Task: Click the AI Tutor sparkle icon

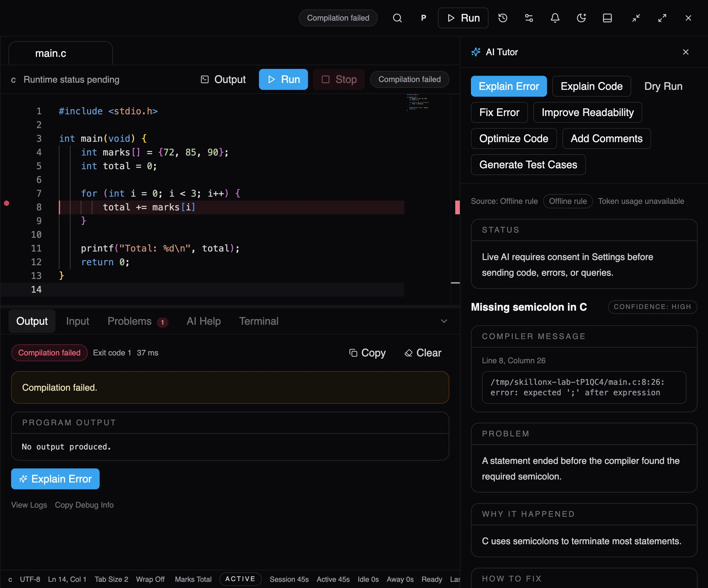Action: coord(476,52)
